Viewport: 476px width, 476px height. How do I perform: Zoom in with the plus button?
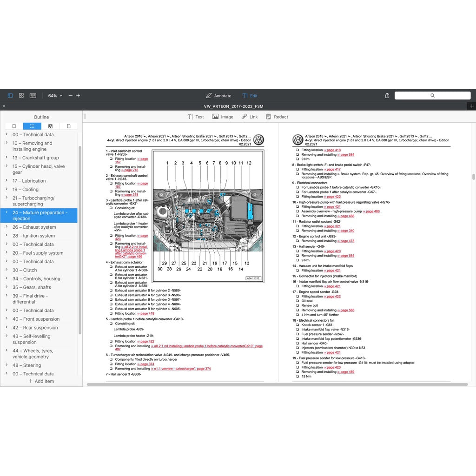click(78, 96)
